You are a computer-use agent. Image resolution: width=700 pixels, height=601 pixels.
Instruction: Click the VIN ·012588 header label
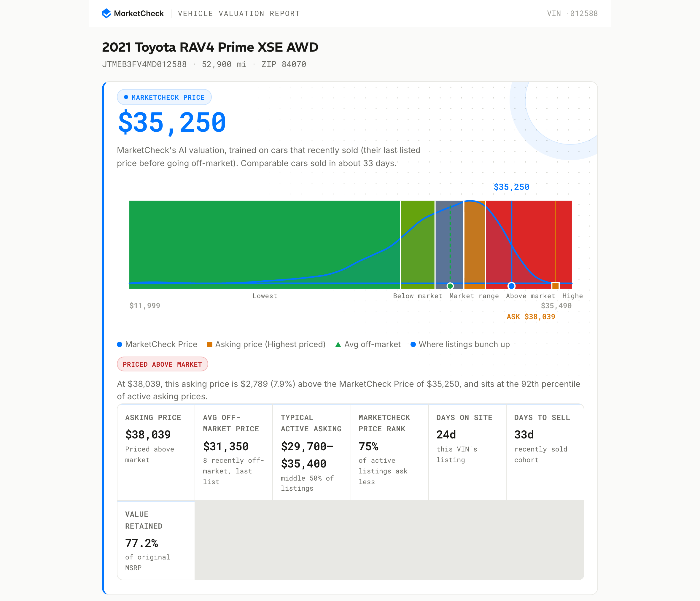point(572,14)
